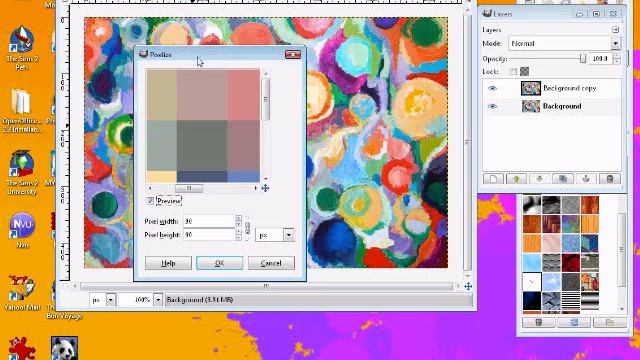Open the zoom percentage dropdown
This screenshot has height=360, width=640.
[158, 300]
